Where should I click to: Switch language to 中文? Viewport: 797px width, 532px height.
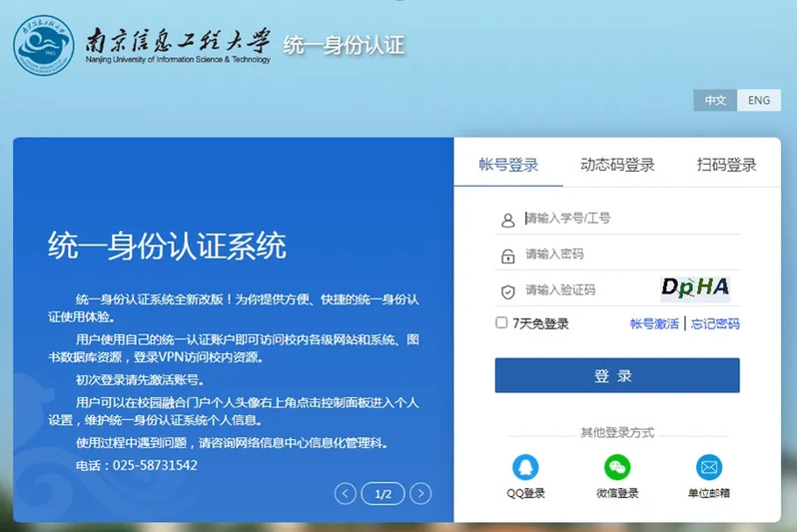pyautogui.click(x=715, y=101)
